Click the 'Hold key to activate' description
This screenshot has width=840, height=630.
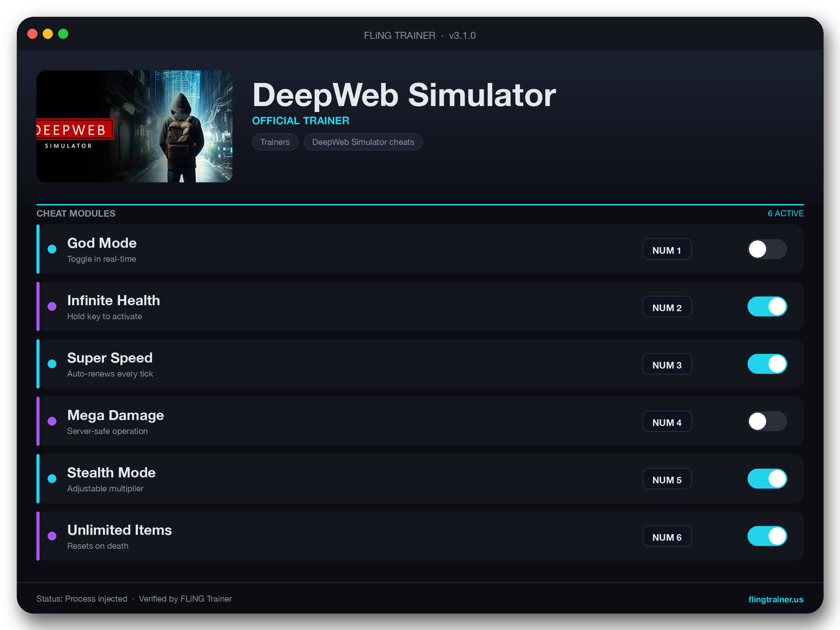tap(104, 316)
